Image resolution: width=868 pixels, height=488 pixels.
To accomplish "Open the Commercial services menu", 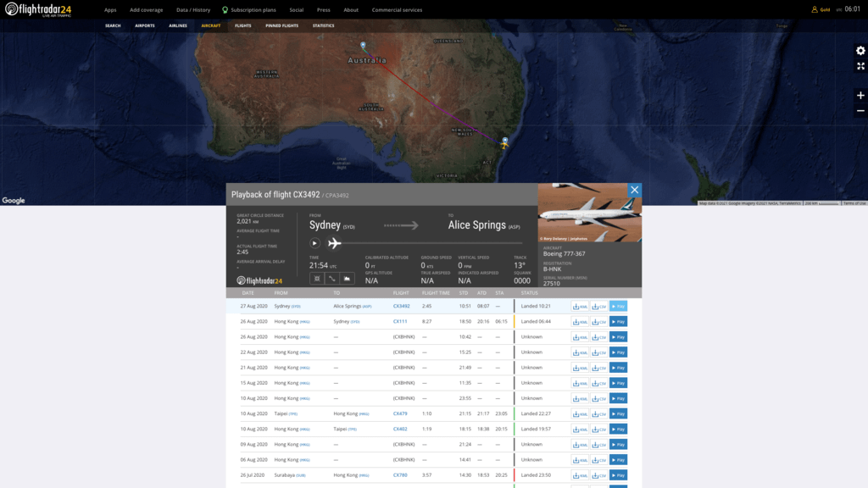I will pos(397,10).
